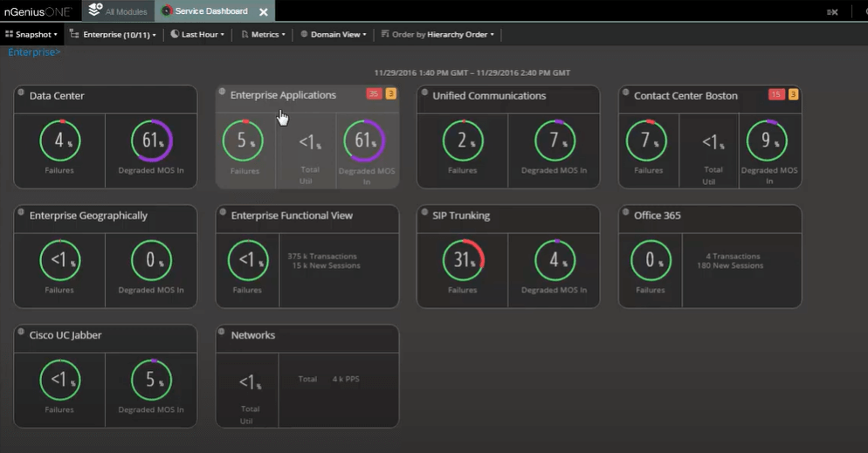Click Contact Center Boston 9% Degraded MOS gauge

click(x=767, y=141)
